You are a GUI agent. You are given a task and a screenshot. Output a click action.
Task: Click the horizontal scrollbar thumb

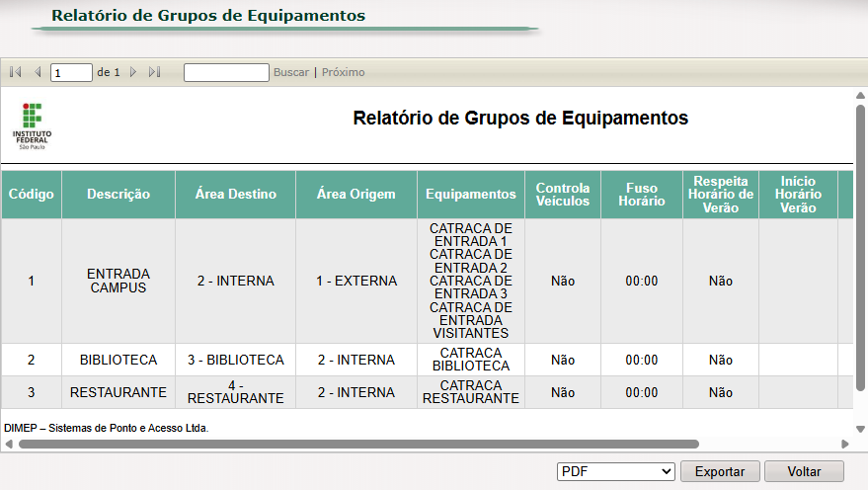[x=358, y=444]
